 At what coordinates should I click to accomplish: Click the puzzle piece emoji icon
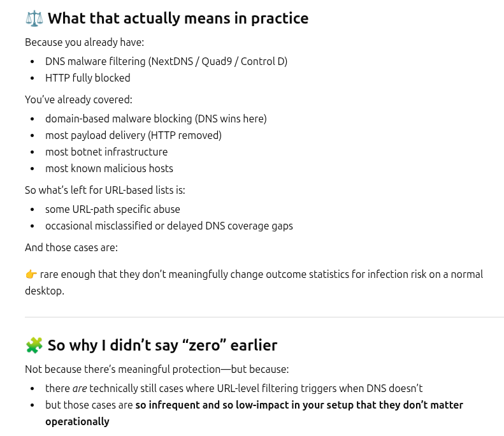point(34,345)
